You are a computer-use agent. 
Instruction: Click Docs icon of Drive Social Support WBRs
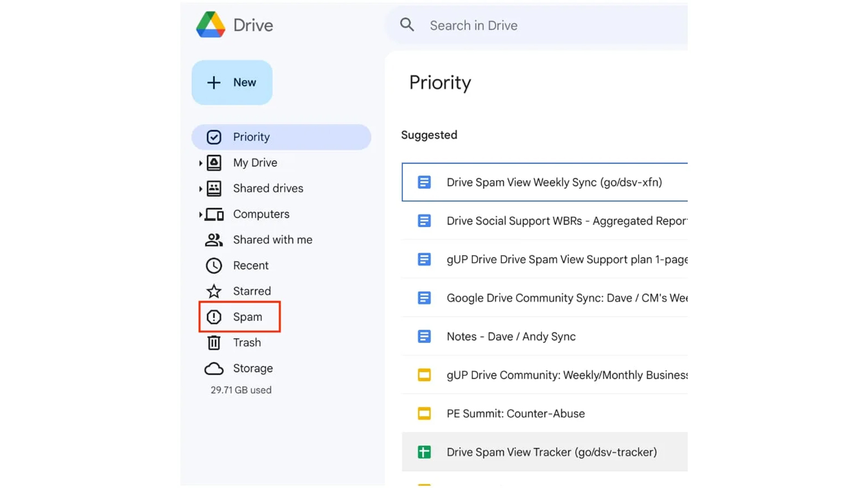tap(424, 221)
